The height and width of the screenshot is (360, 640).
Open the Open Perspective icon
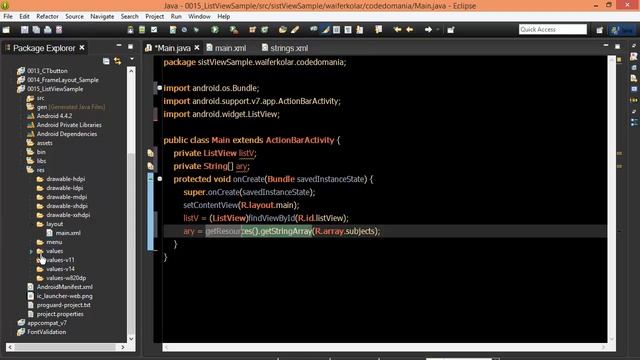(600, 30)
